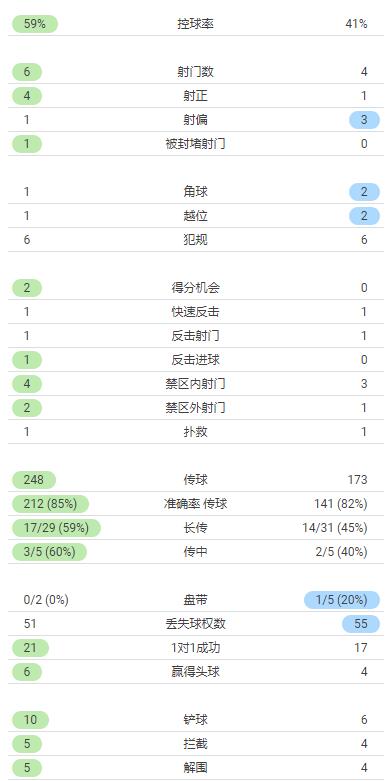Click the 控球率 stat label

click(x=195, y=24)
